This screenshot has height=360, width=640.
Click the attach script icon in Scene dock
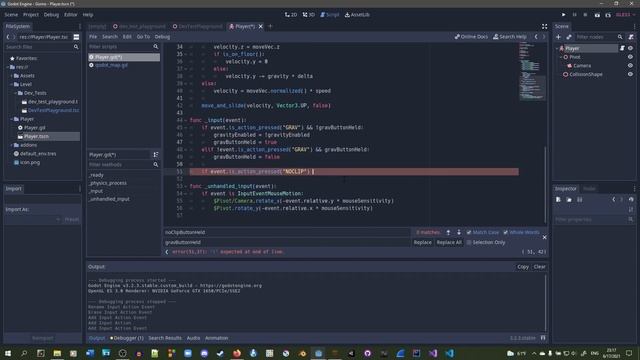(x=631, y=37)
